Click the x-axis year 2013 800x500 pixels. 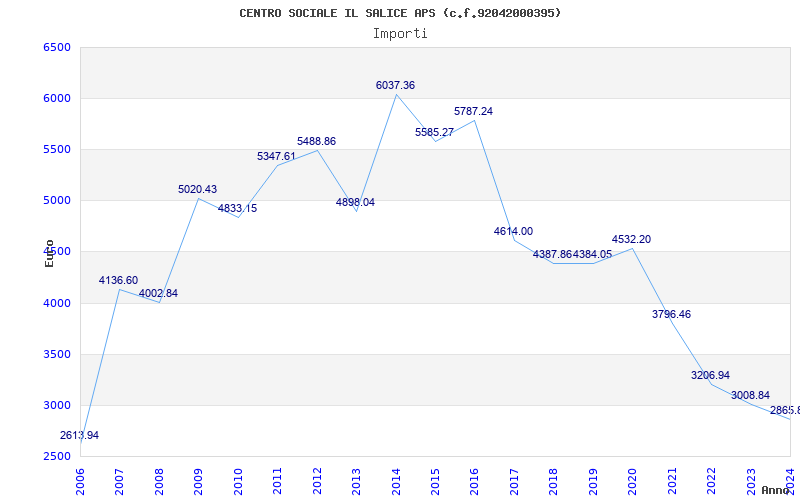point(356,482)
